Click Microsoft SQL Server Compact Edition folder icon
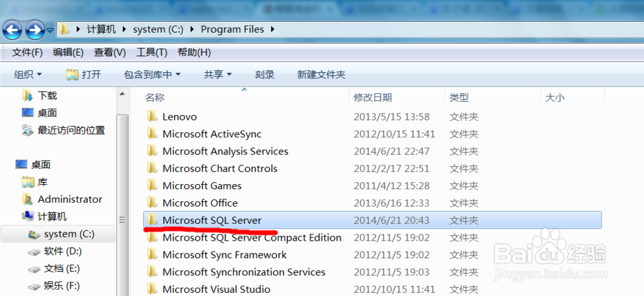Image resolution: width=644 pixels, height=296 pixels. pos(153,237)
